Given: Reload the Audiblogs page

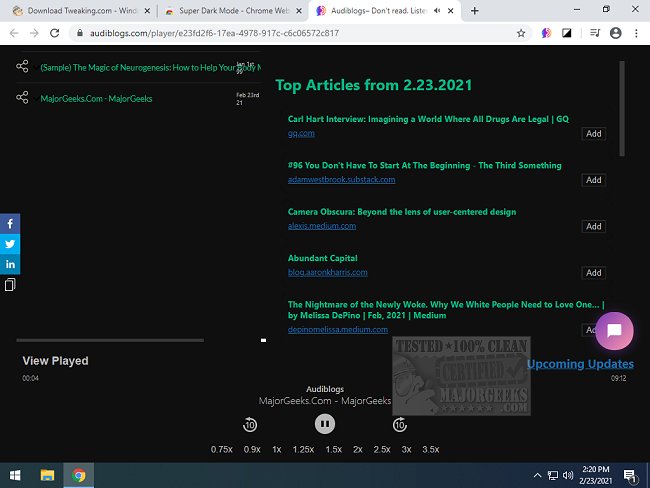Looking at the screenshot, I should click(55, 33).
